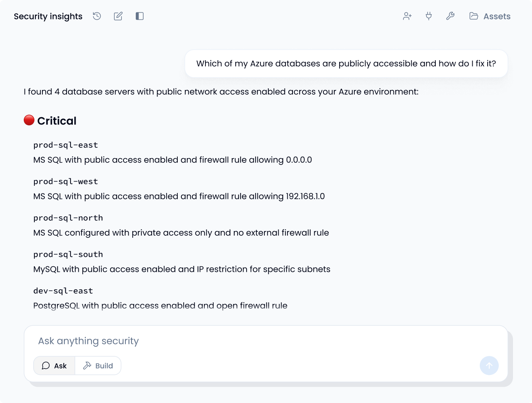Open the plug connectors icon
Image resolution: width=532 pixels, height=403 pixels.
click(429, 16)
